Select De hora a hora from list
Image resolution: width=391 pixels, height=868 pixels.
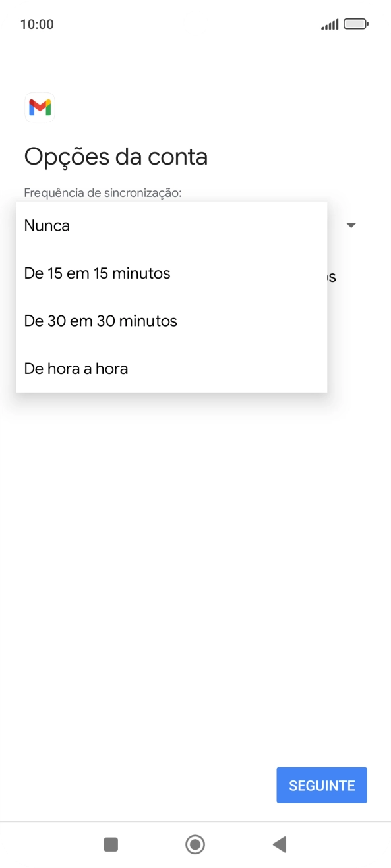pos(75,368)
